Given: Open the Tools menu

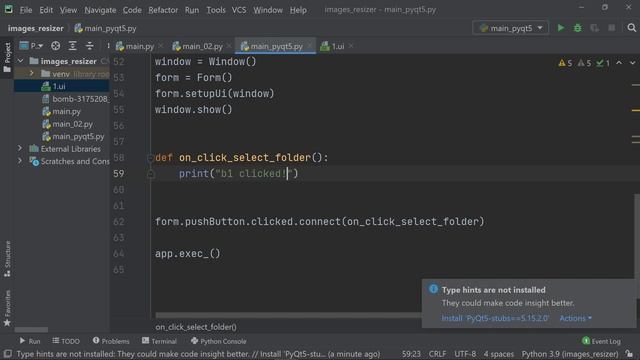Looking at the screenshot, I should 216,10.
